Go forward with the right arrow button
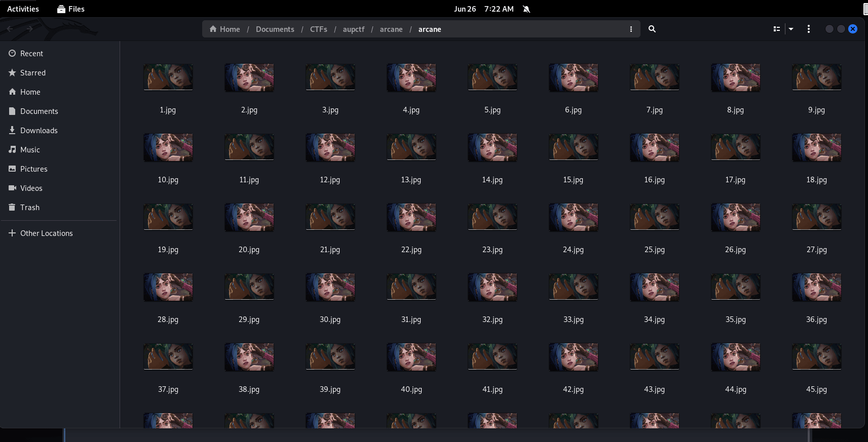Screen dimensions: 868x442 pyautogui.click(x=29, y=29)
